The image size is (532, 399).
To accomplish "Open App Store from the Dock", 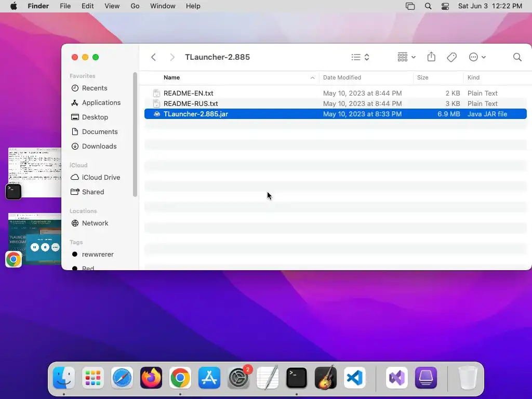I will tap(209, 378).
